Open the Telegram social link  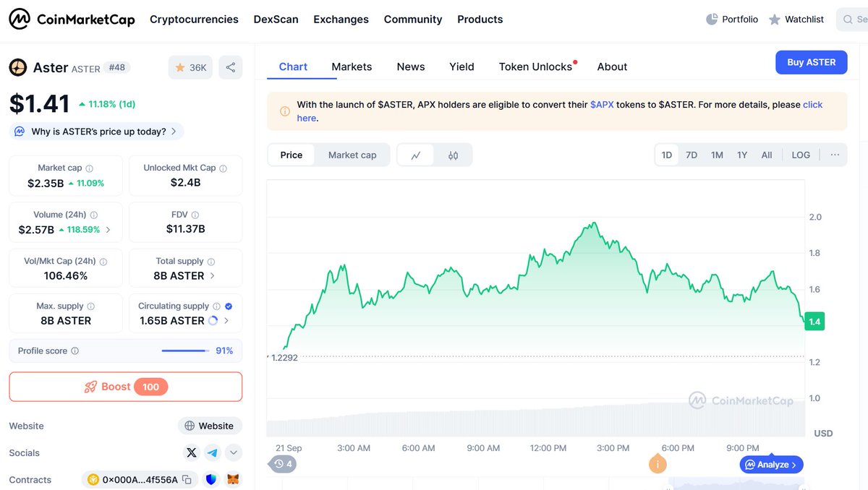click(x=213, y=452)
